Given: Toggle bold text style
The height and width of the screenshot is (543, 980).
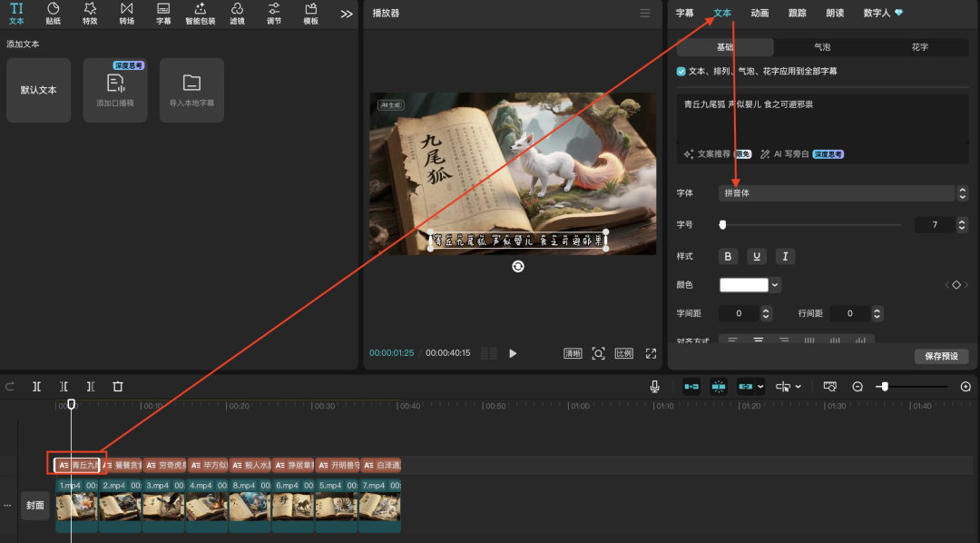Looking at the screenshot, I should (728, 256).
